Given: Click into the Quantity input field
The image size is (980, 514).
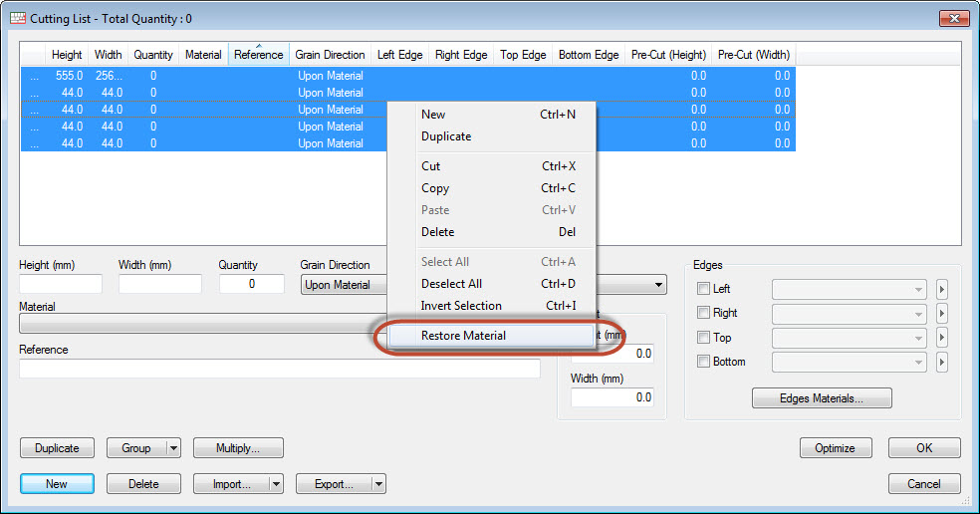Looking at the screenshot, I should tap(252, 284).
